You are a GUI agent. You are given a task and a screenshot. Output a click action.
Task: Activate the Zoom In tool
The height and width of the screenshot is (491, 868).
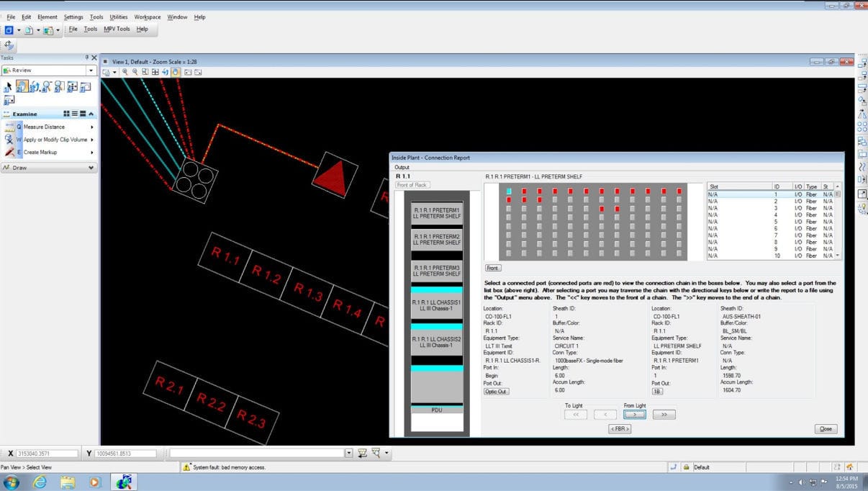coord(125,72)
